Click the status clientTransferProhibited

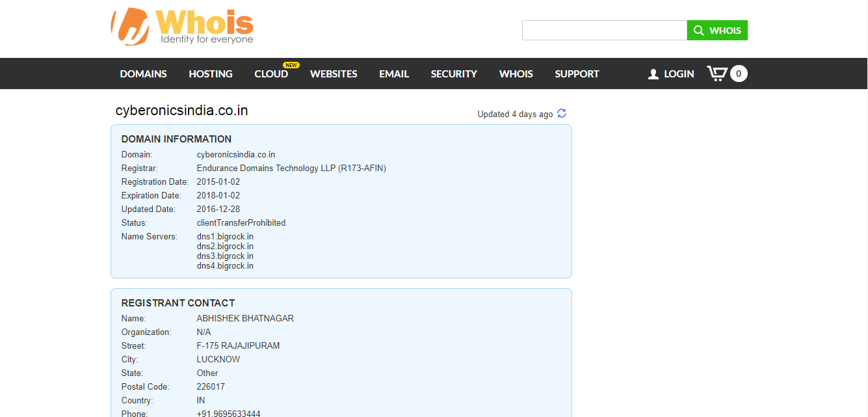pos(241,222)
